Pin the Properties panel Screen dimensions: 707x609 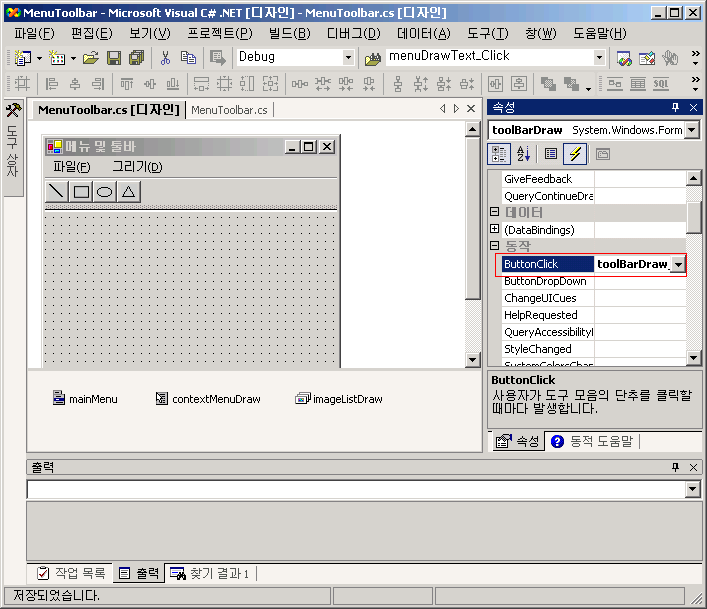click(x=675, y=107)
